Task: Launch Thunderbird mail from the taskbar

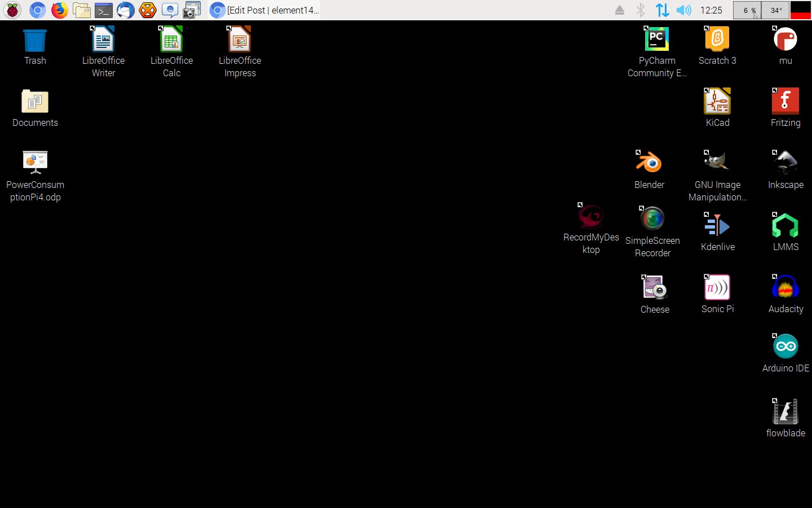Action: pyautogui.click(x=126, y=10)
